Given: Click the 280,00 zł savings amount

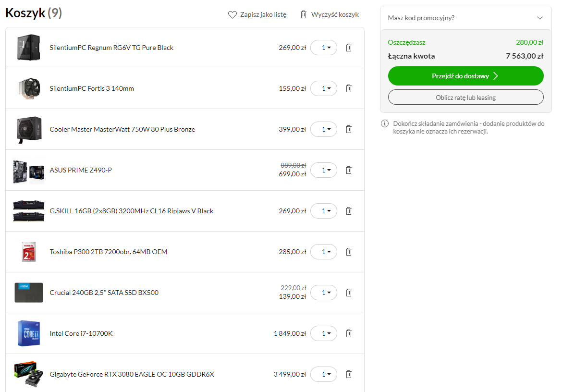Looking at the screenshot, I should tap(529, 42).
